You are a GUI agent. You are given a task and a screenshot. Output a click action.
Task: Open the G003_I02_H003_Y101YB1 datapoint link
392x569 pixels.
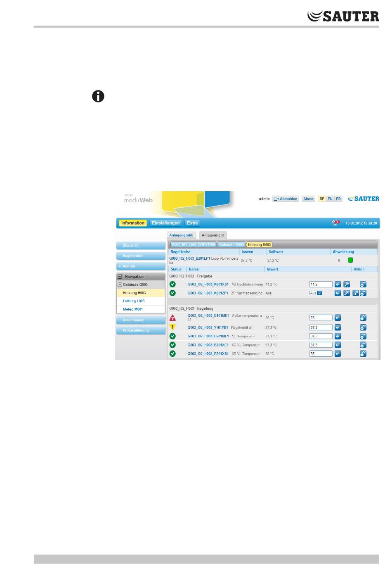click(208, 327)
